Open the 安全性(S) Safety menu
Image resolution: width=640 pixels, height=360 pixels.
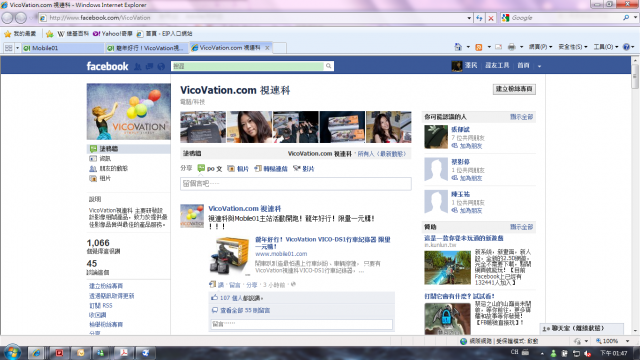[573, 47]
